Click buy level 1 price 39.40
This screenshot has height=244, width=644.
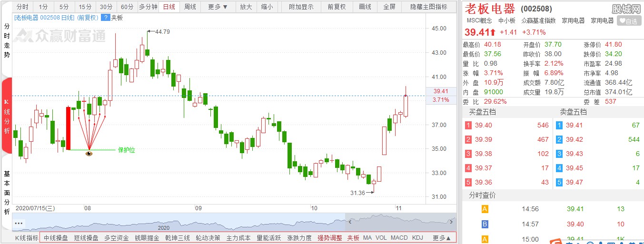point(484,125)
